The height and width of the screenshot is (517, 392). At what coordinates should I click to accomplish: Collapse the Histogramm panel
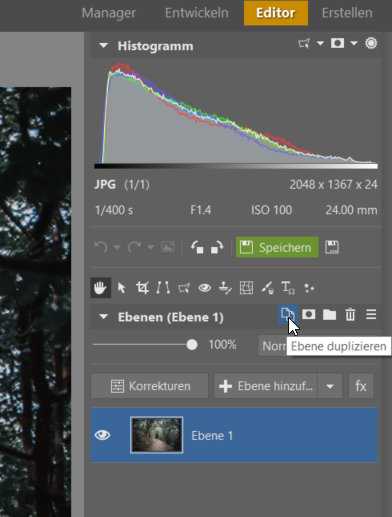click(x=104, y=45)
